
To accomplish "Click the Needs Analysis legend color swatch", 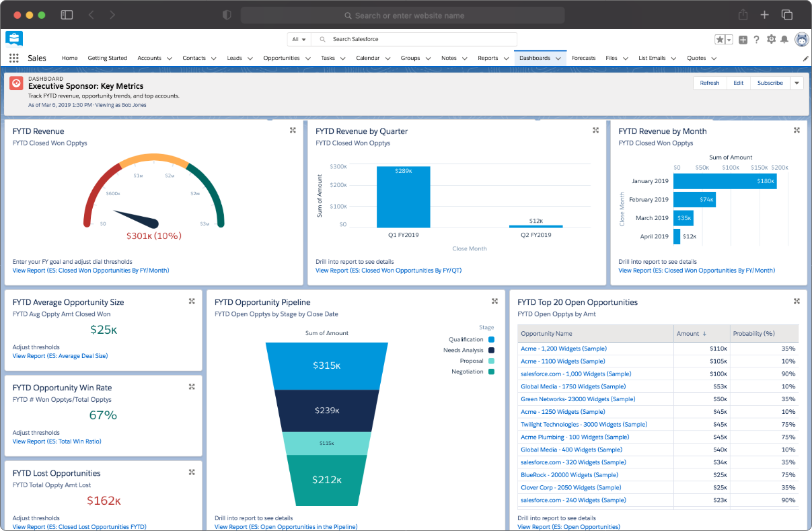I will 492,351.
